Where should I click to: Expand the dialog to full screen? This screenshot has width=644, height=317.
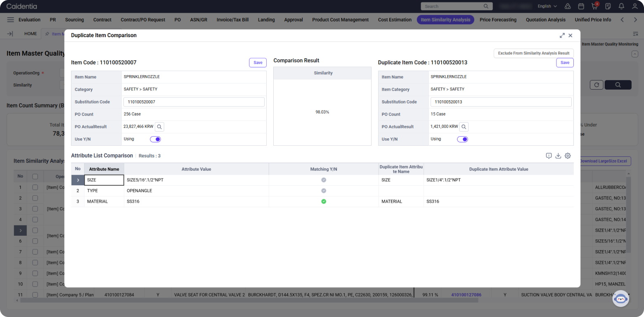tap(562, 35)
